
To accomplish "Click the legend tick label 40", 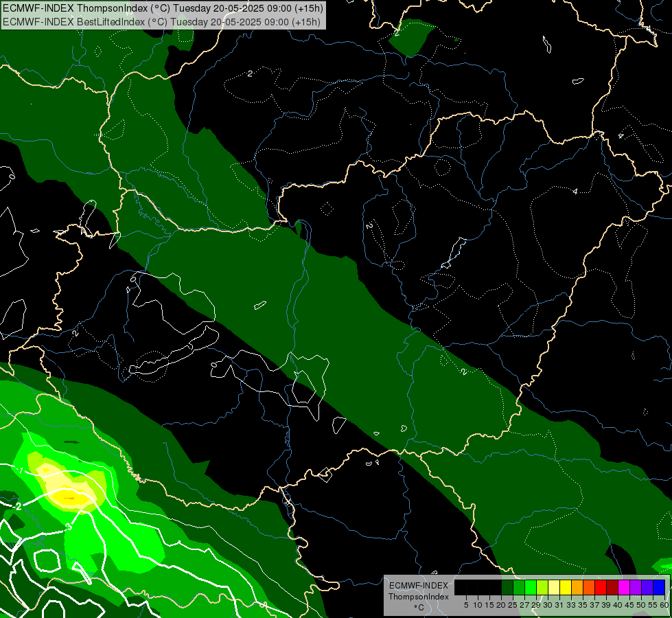I will [618, 605].
